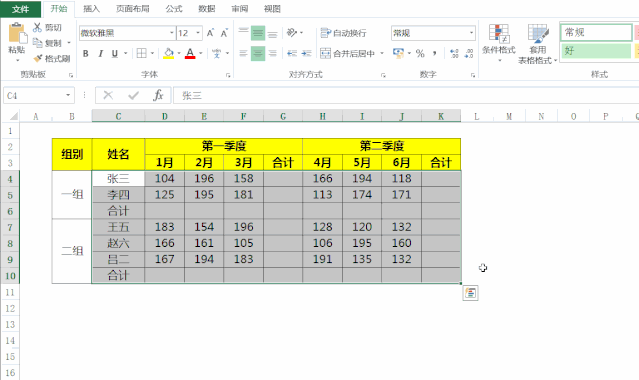The width and height of the screenshot is (639, 380).
Task: Switch to the Home (开始) tab
Action: point(59,9)
